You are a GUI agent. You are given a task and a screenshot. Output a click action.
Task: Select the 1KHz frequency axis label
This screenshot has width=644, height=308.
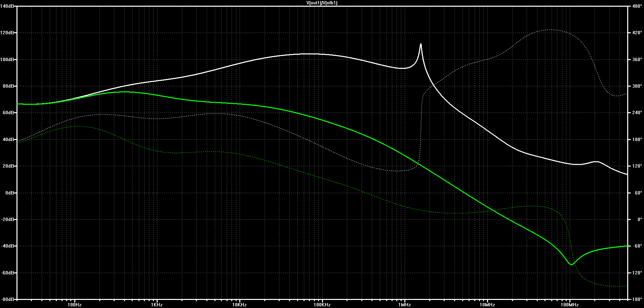[157, 305]
